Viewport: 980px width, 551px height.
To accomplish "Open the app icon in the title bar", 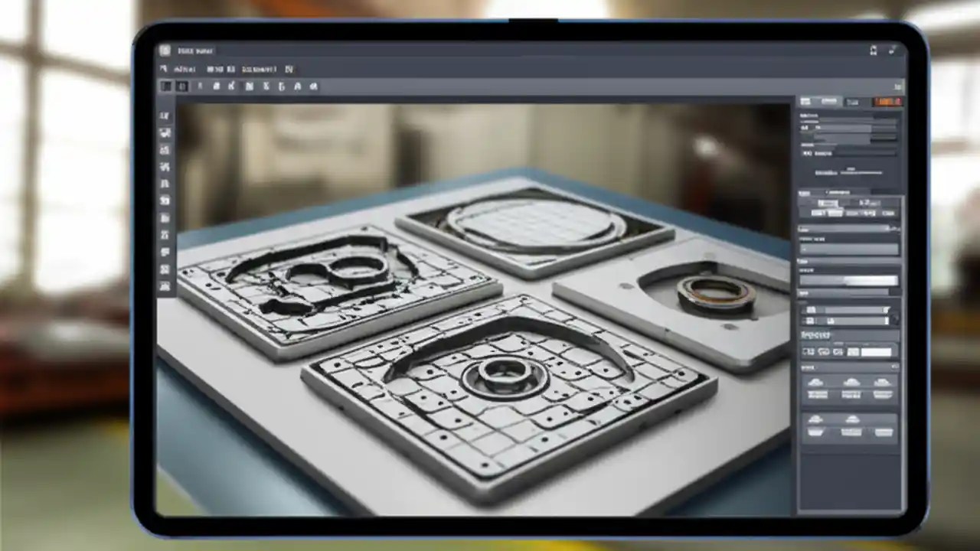I will click(165, 51).
